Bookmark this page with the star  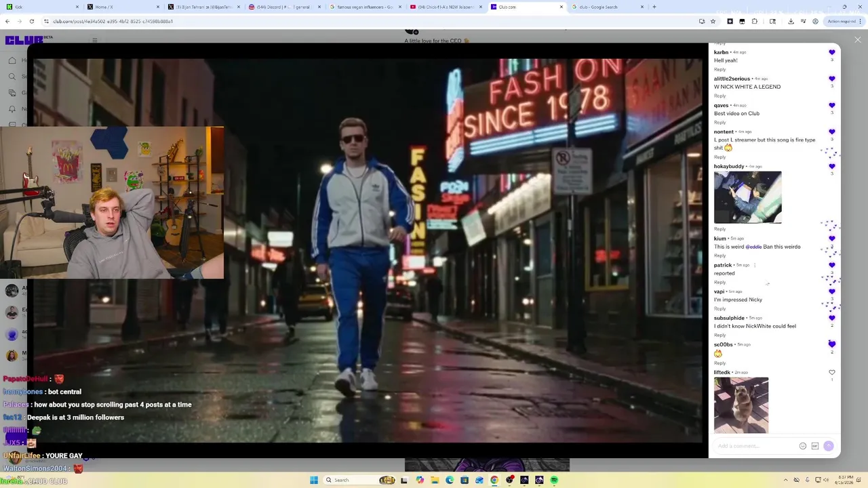click(x=713, y=21)
